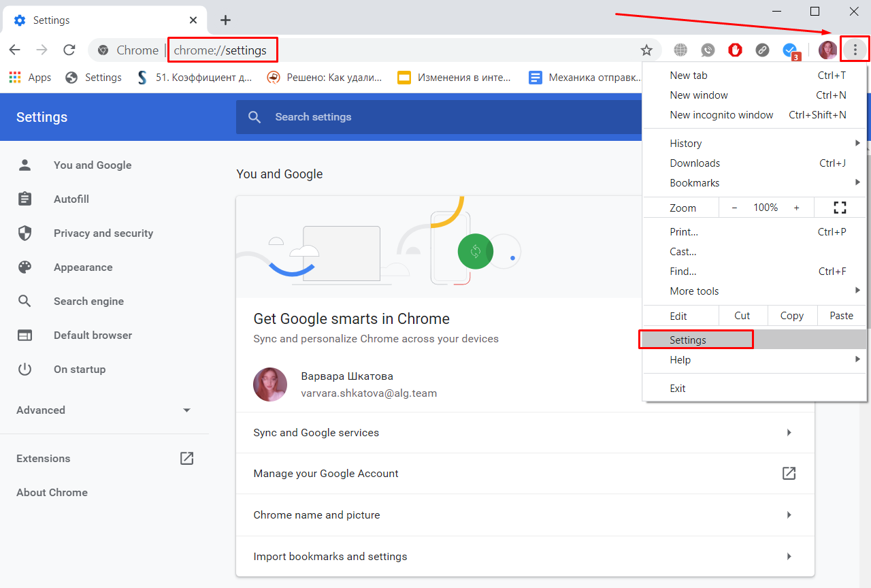The image size is (871, 588).
Task: Click the varvara.shkatova@alg.team email text
Action: tap(369, 393)
